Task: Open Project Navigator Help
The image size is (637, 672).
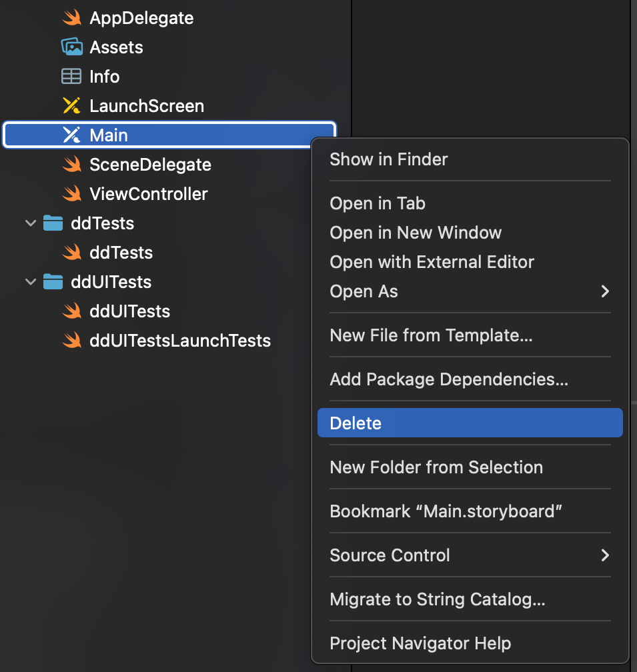Action: tap(420, 643)
